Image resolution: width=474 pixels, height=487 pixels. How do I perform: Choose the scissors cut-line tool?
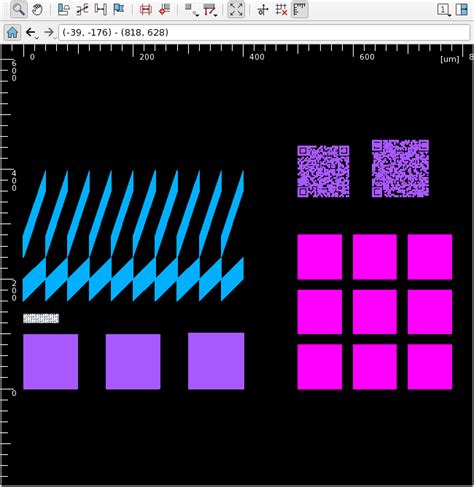click(82, 10)
